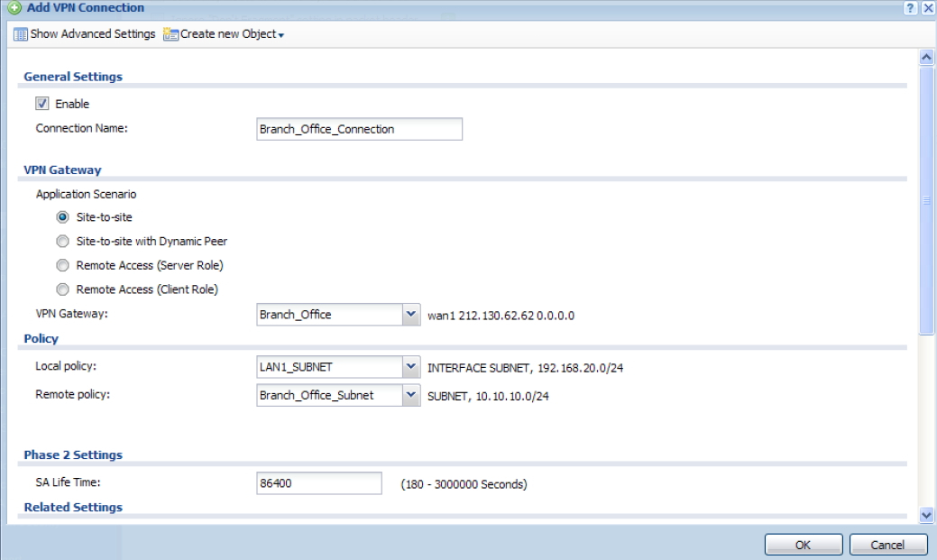Click the Show Advanced Settings grid icon
The height and width of the screenshot is (560, 937).
pyautogui.click(x=21, y=34)
